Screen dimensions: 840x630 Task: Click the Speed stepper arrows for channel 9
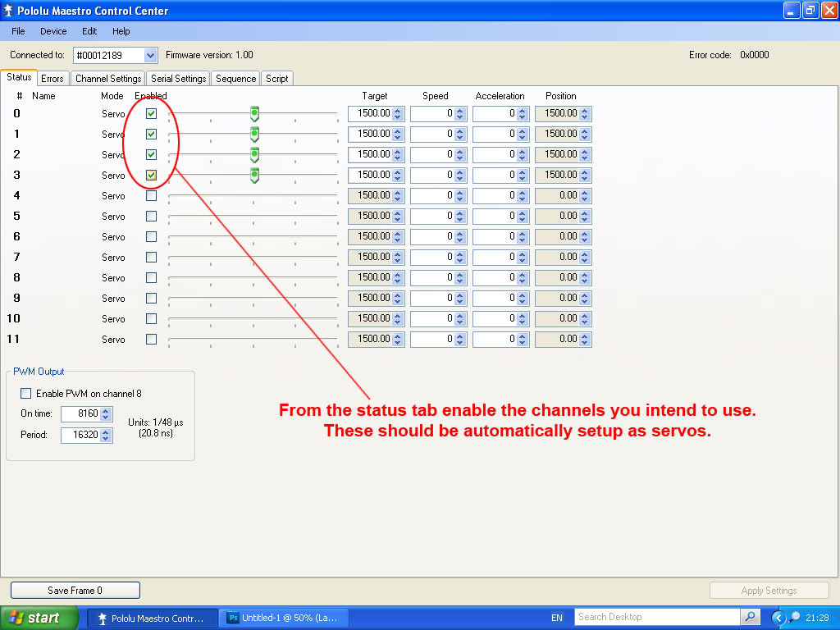(x=459, y=299)
